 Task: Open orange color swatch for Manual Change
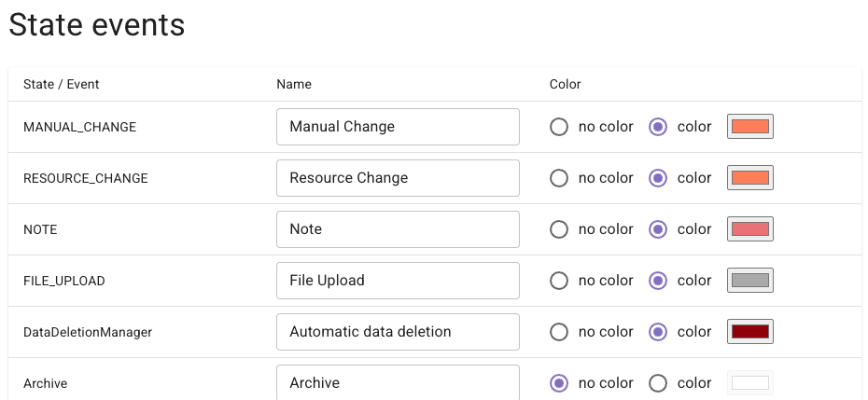750,127
